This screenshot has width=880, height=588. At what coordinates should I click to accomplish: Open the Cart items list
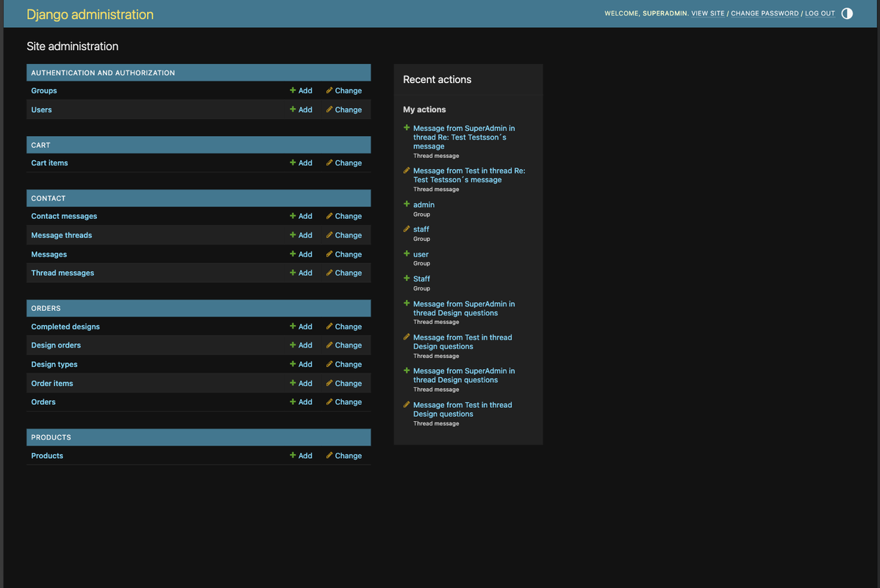click(x=49, y=163)
